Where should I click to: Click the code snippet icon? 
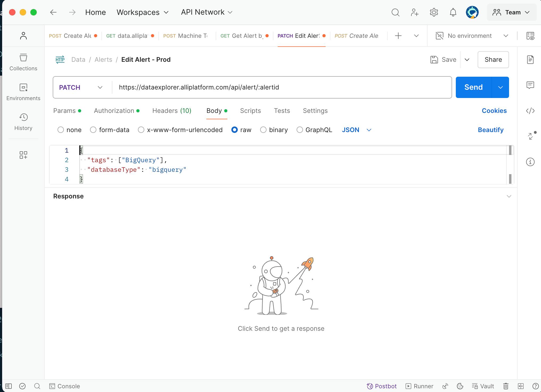[x=530, y=111]
